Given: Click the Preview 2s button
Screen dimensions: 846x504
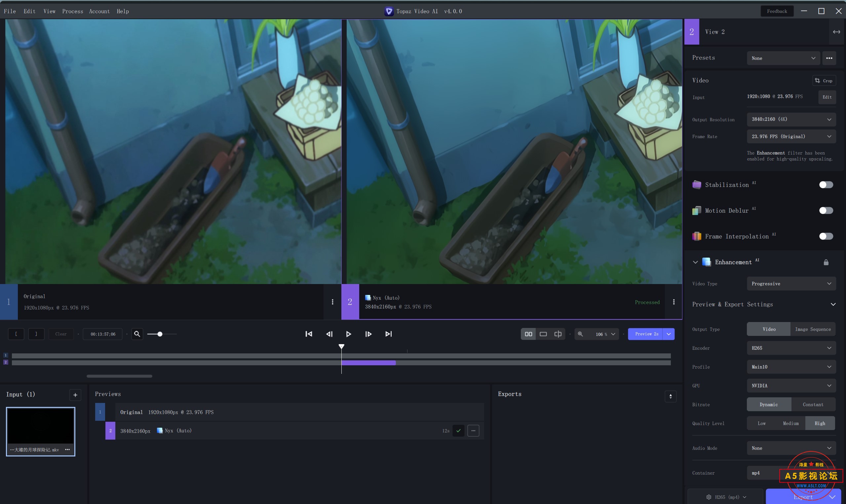Looking at the screenshot, I should 645,334.
